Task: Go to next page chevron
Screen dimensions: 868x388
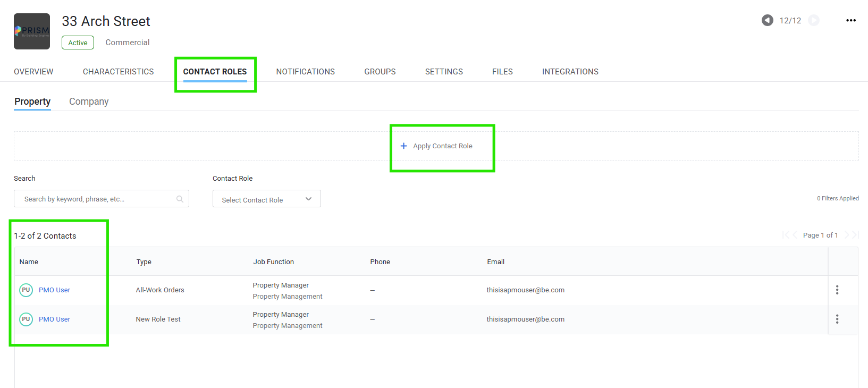Action: pyautogui.click(x=847, y=235)
